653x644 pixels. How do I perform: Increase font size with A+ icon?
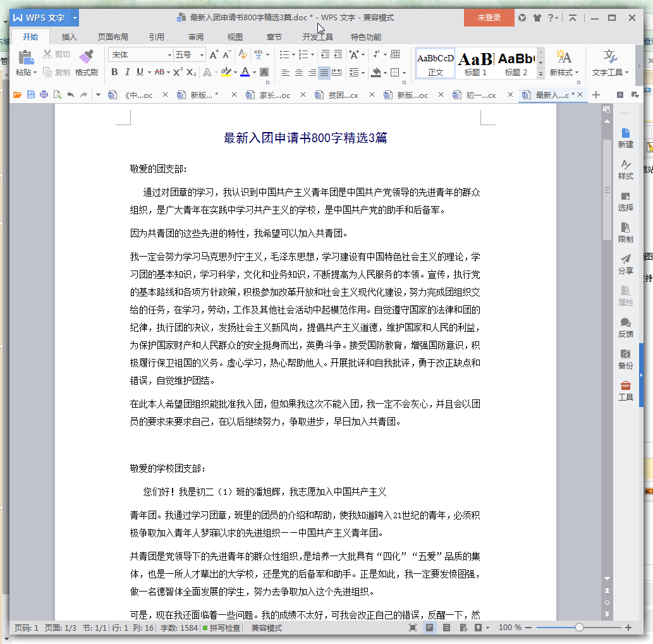click(x=214, y=54)
